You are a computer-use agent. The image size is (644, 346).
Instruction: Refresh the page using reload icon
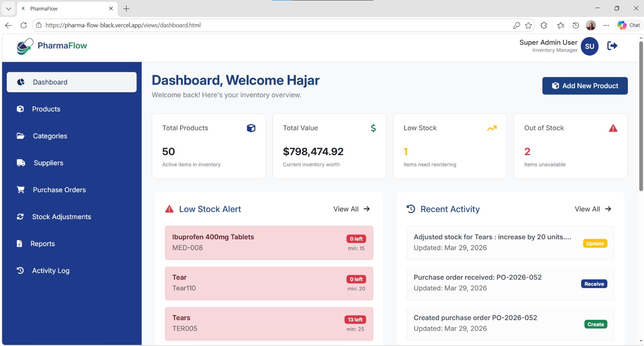click(x=24, y=25)
